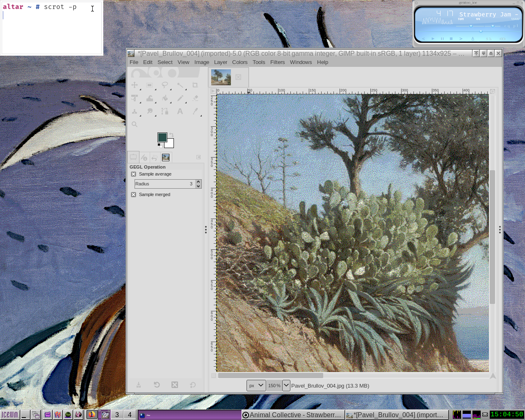Click the Play button in the music player
The height and width of the screenshot is (420, 525).
433,39
